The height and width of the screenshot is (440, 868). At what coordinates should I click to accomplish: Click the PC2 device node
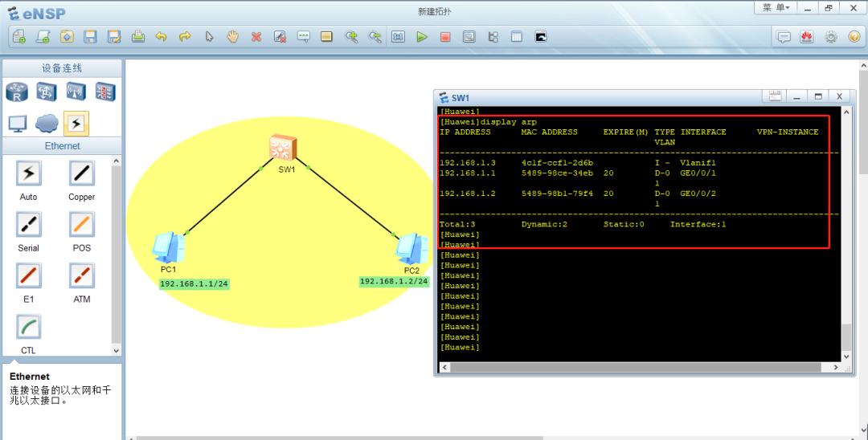pyautogui.click(x=411, y=249)
